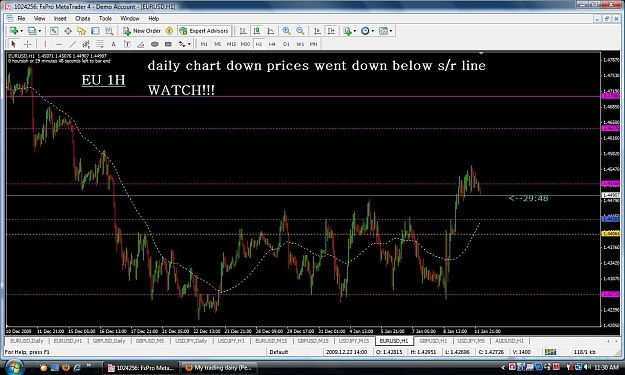Switch to the USDJPY,Daily chart tab

[x=191, y=341]
